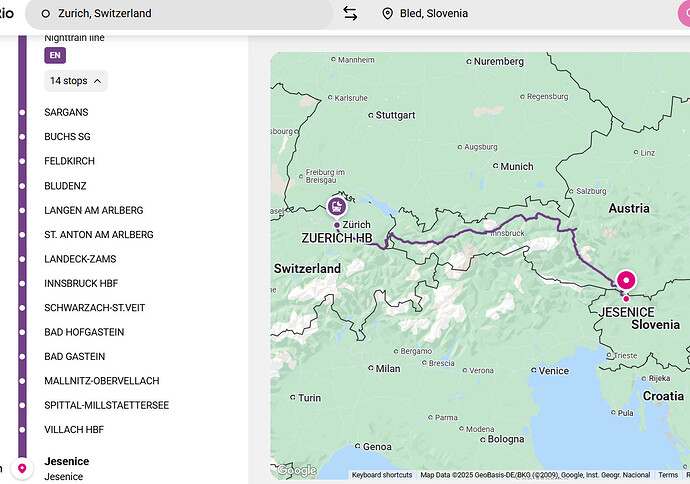Click the EN night train badge
Image resolution: width=690 pixels, height=484 pixels.
click(55, 55)
